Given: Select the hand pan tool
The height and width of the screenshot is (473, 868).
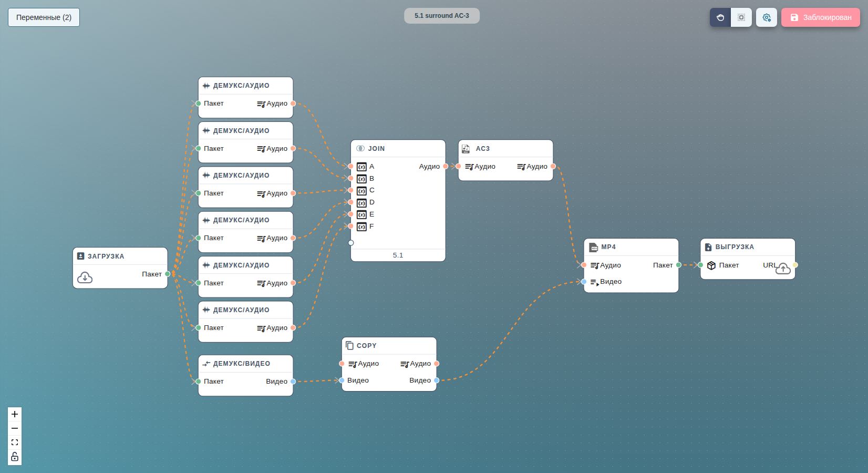Looking at the screenshot, I should tap(720, 17).
